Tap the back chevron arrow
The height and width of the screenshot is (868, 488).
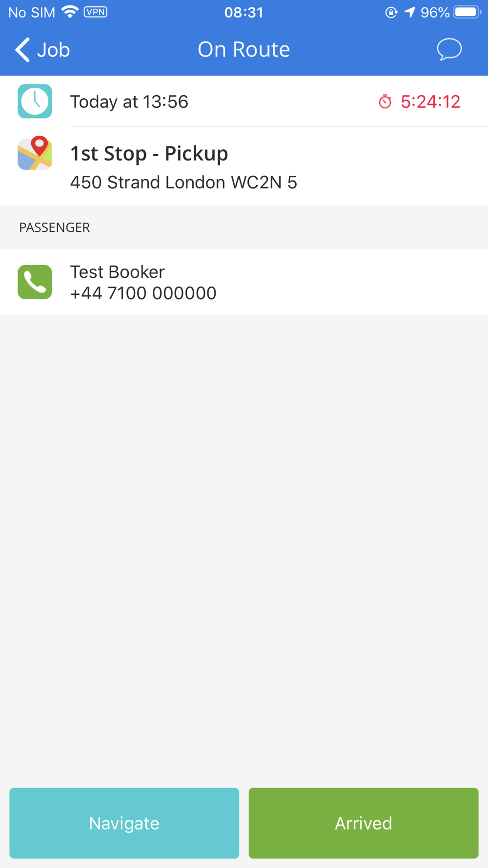point(22,50)
